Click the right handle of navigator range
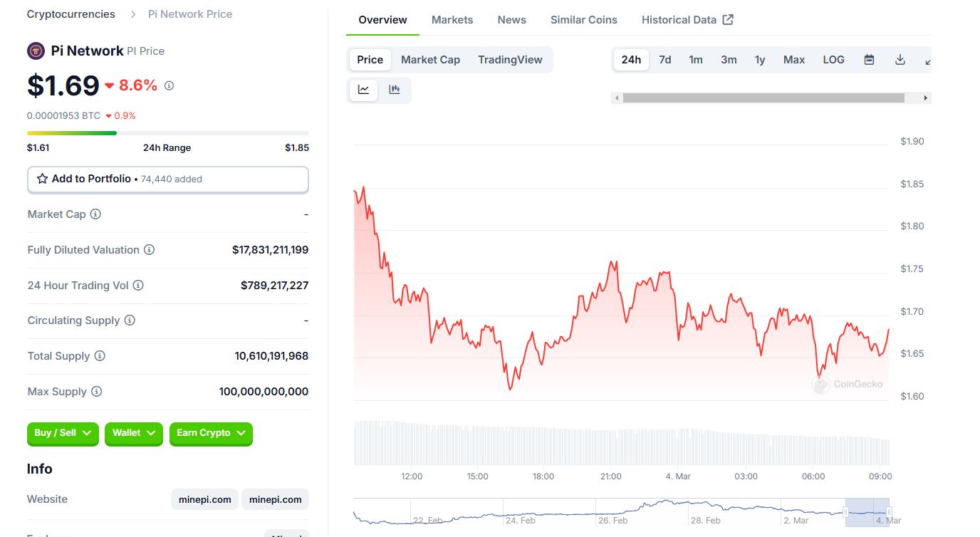This screenshot has height=537, width=980. [890, 512]
